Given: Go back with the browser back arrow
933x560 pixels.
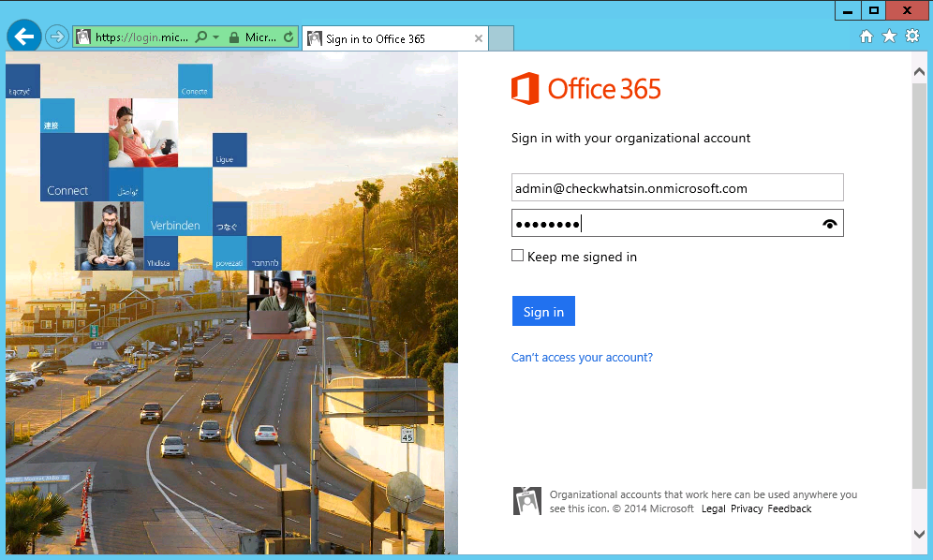Looking at the screenshot, I should (x=23, y=37).
